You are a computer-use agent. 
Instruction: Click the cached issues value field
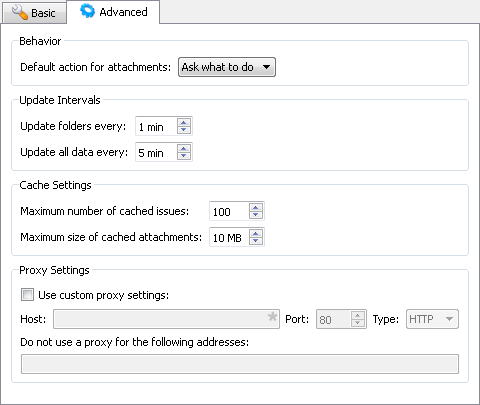point(229,211)
